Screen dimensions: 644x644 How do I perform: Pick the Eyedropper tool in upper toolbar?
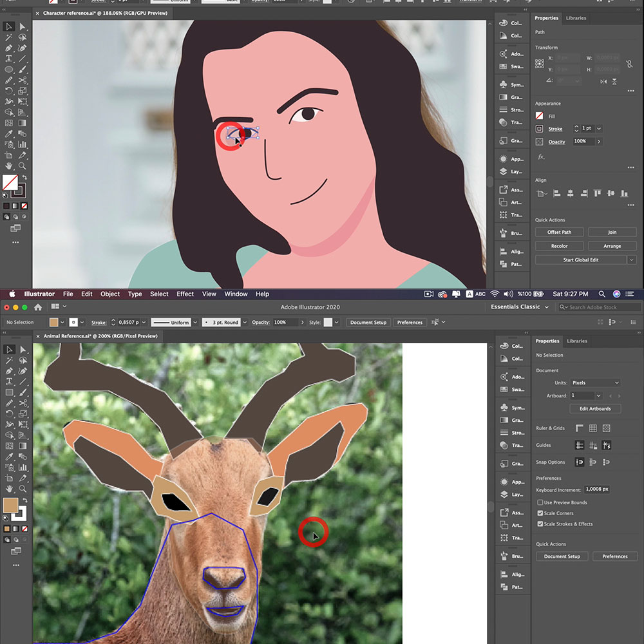8,133
